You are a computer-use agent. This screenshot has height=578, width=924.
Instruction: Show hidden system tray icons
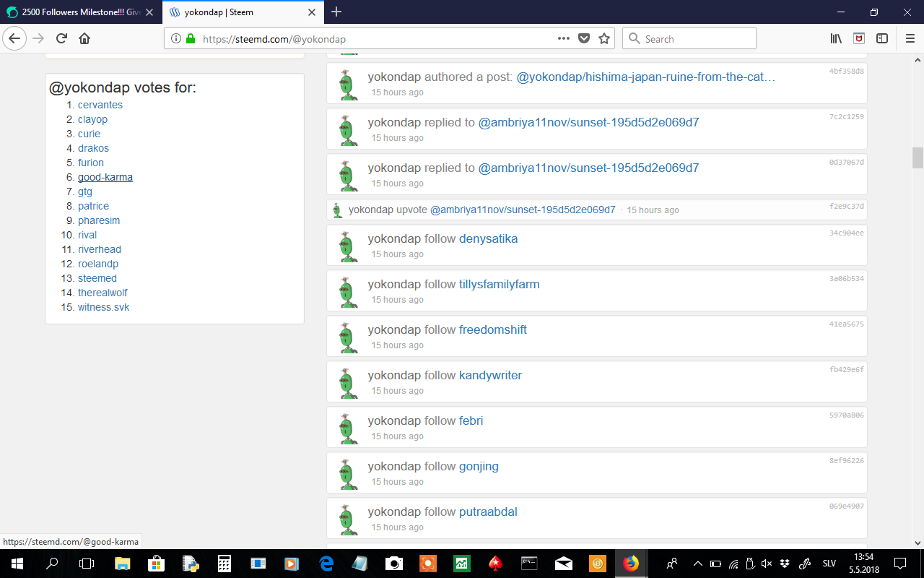(697, 563)
